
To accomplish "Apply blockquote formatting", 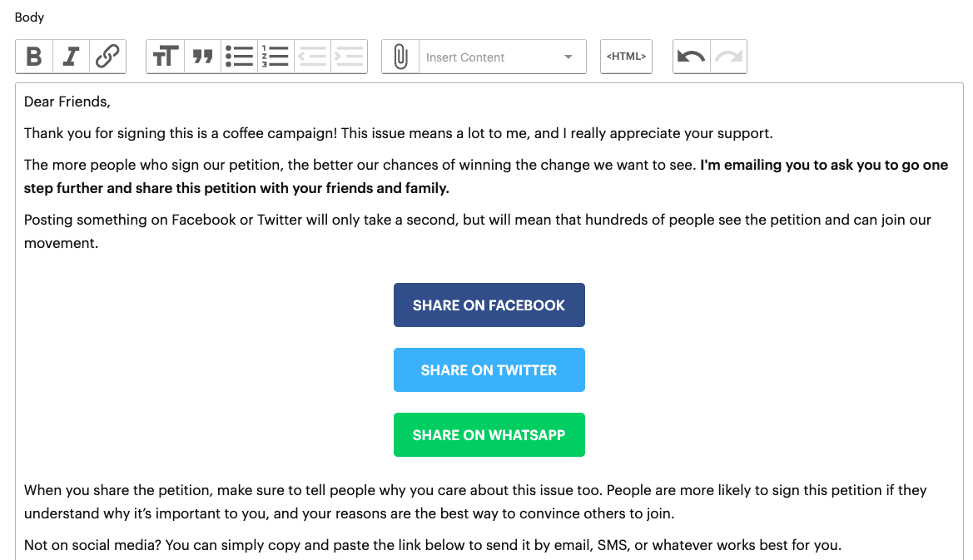I will (202, 57).
